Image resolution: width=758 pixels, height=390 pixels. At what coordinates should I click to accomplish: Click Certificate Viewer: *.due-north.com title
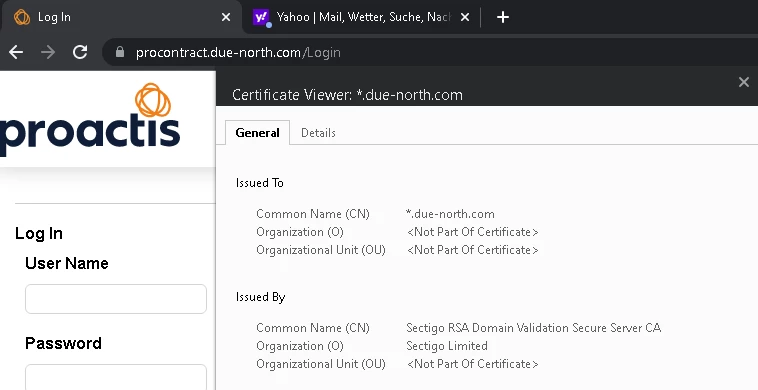(347, 95)
